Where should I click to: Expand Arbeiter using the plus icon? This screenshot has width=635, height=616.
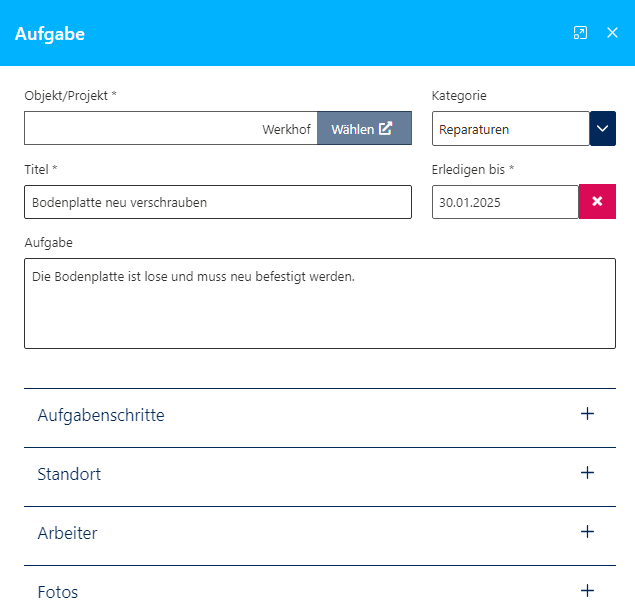(587, 532)
